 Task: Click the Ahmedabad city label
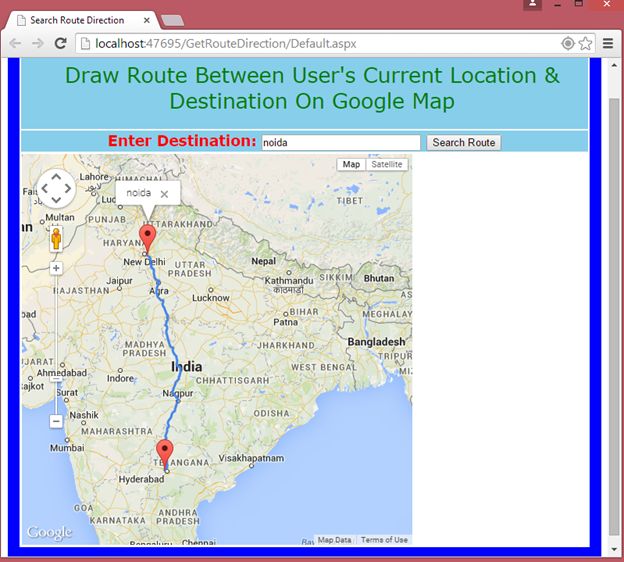coord(62,373)
